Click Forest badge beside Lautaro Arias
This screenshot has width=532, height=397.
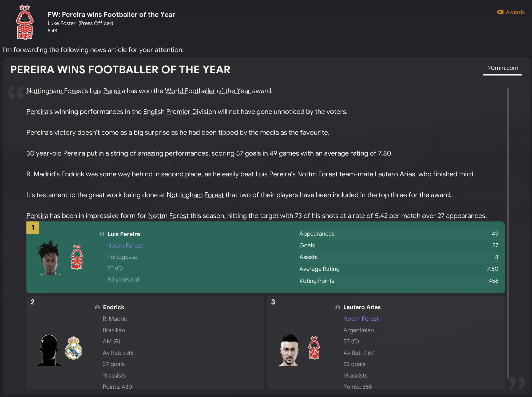[x=314, y=348]
